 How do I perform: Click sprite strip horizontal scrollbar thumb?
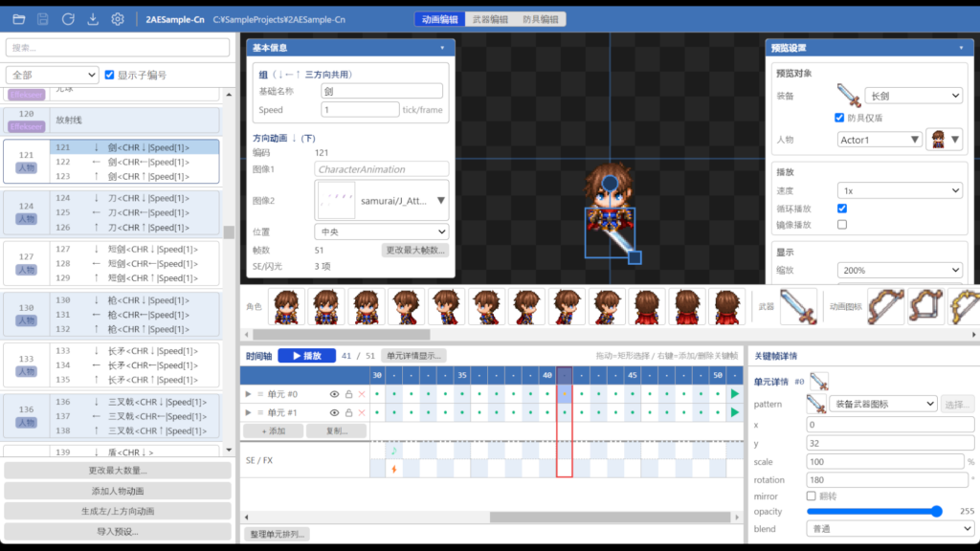(342, 334)
